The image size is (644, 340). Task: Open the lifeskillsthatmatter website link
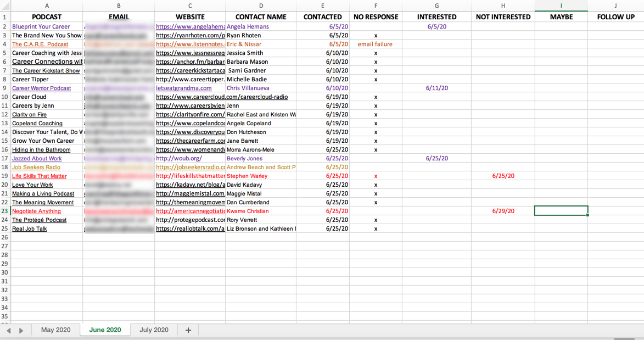191,176
